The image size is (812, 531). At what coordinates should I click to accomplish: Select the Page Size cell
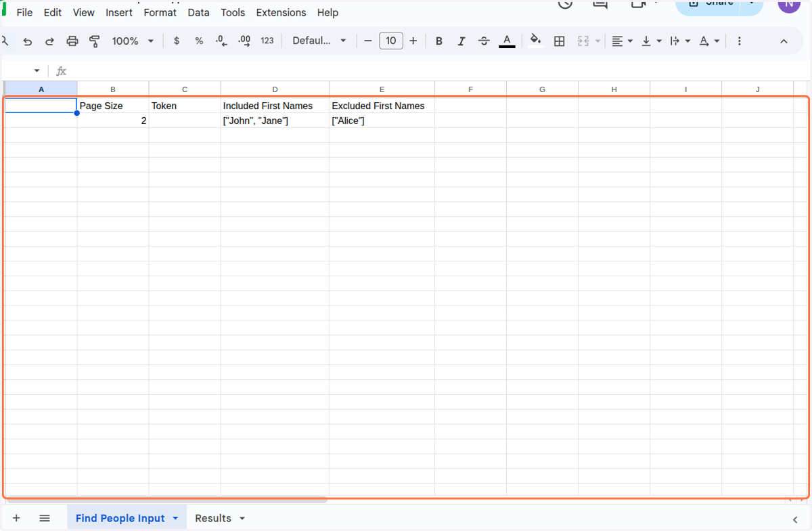(113, 106)
